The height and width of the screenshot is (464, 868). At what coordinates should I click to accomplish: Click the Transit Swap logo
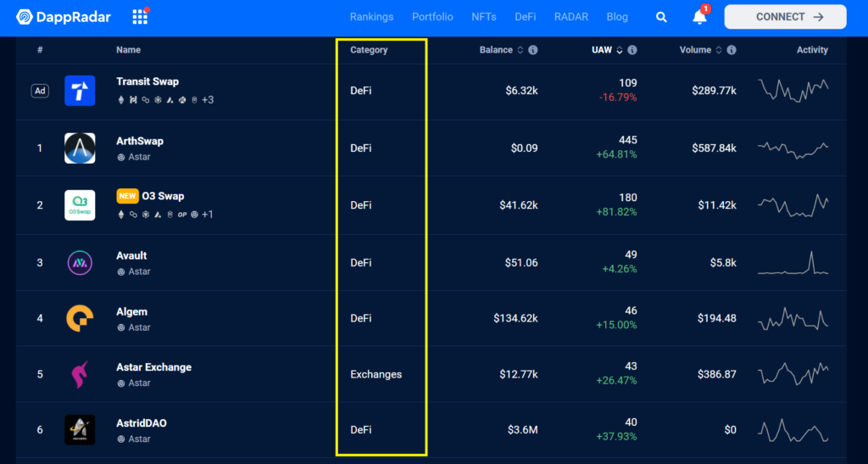(x=80, y=91)
